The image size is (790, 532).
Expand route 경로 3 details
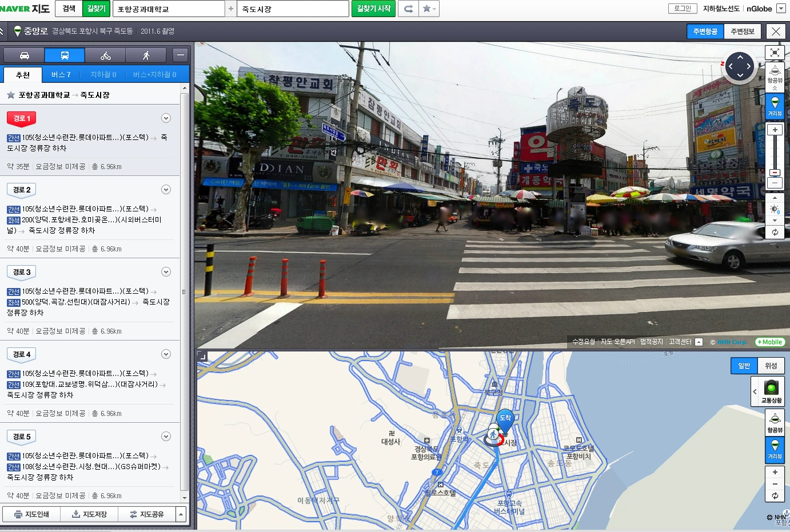coord(166,272)
